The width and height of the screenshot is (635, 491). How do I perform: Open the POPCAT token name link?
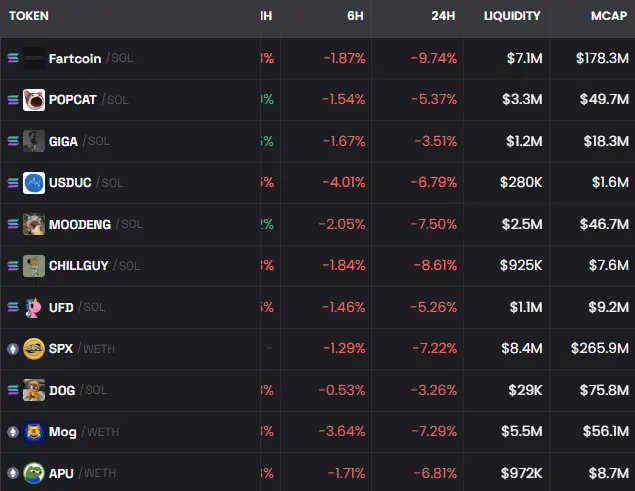[75, 100]
